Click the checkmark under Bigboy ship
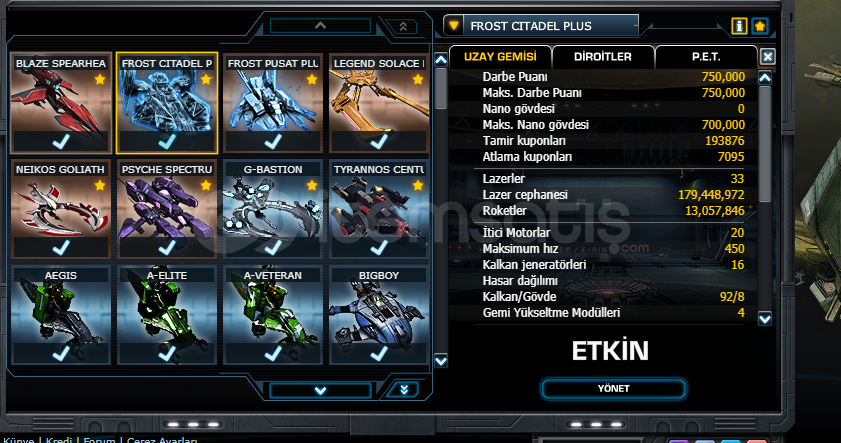The image size is (841, 443). tap(379, 353)
